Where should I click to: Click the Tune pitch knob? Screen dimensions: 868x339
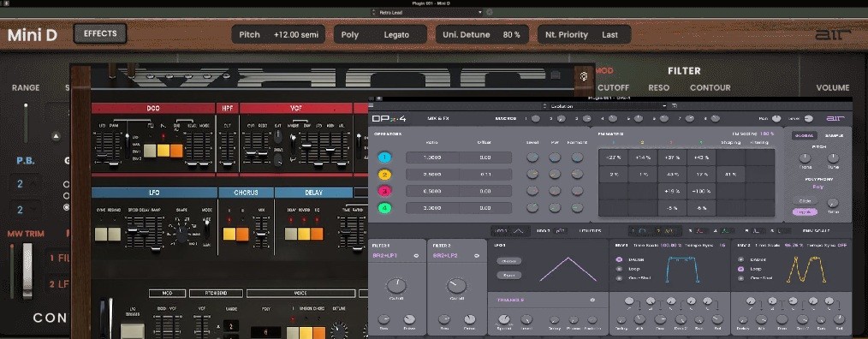(833, 158)
